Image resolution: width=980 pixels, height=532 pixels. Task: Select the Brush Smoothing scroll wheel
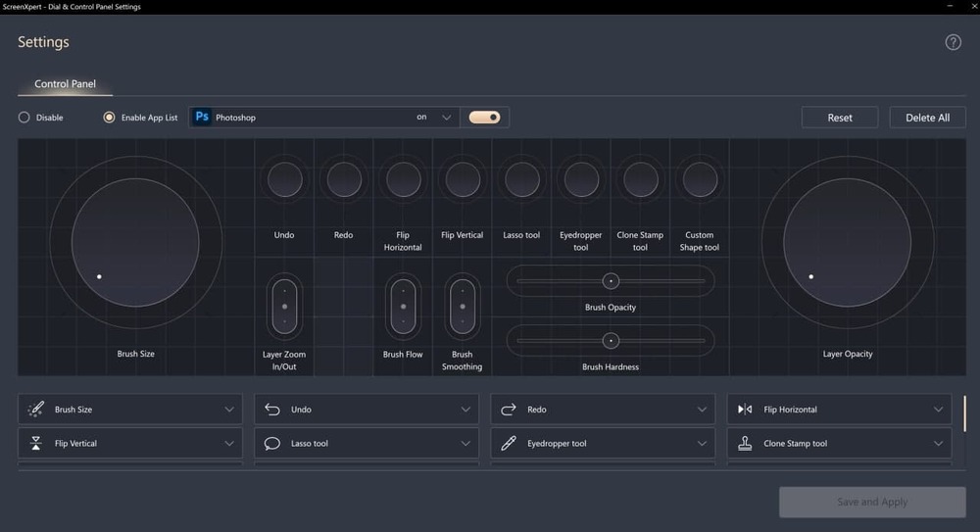[463, 307]
